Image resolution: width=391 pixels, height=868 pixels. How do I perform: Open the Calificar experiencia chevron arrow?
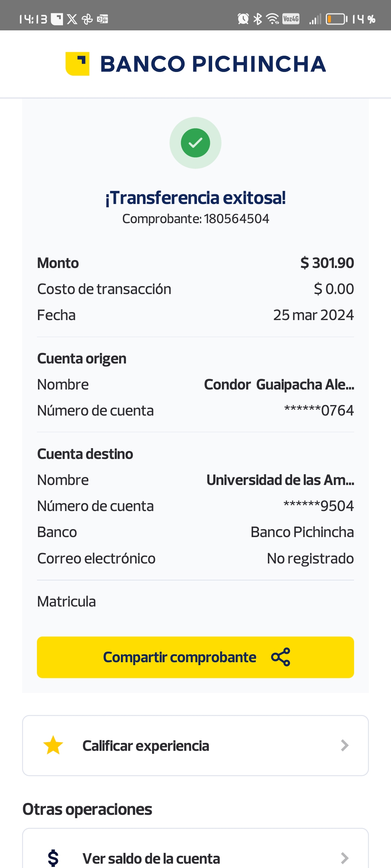pos(345,745)
